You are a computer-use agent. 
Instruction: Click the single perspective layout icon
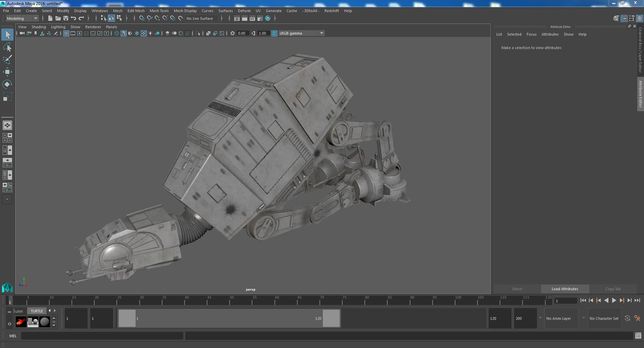click(7, 125)
